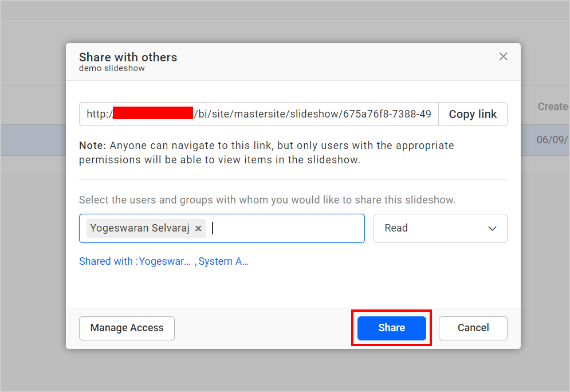Click the Created column header behind dialog
This screenshot has width=570, height=392.
(552, 106)
